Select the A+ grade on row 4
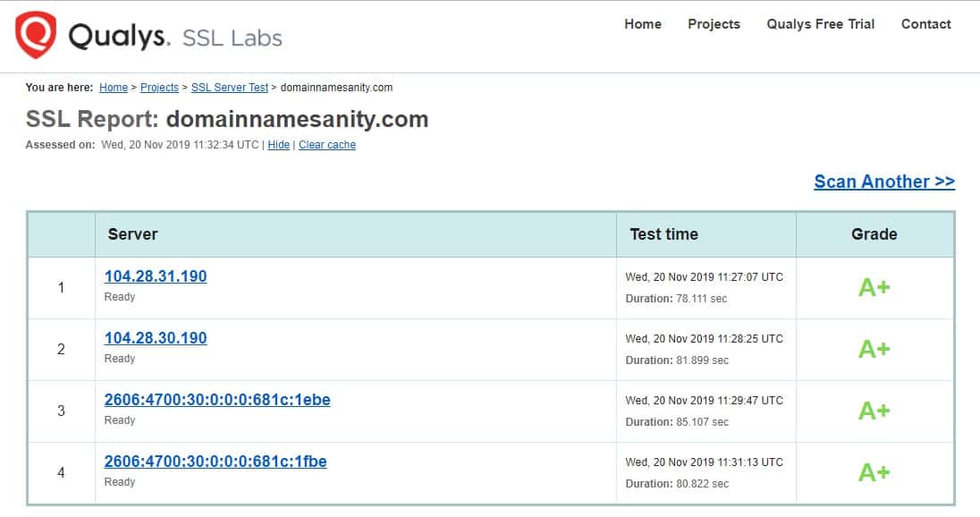The height and width of the screenshot is (517, 980). pos(874,472)
